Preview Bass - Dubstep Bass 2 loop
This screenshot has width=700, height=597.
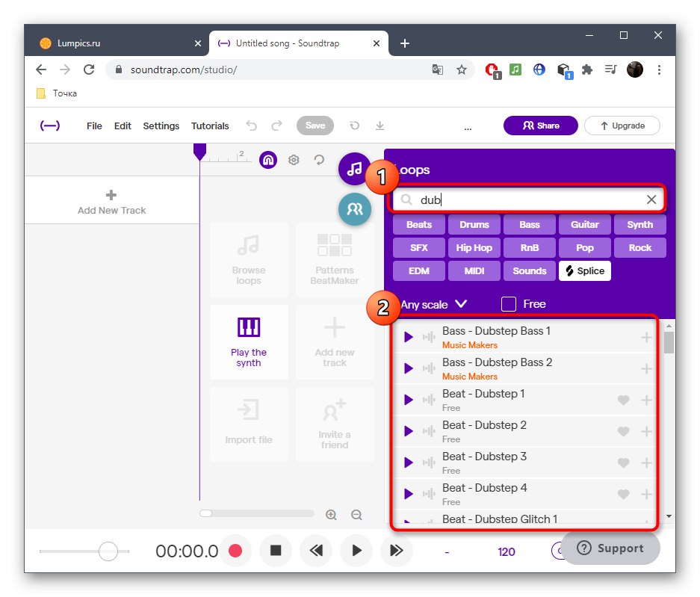click(x=409, y=368)
